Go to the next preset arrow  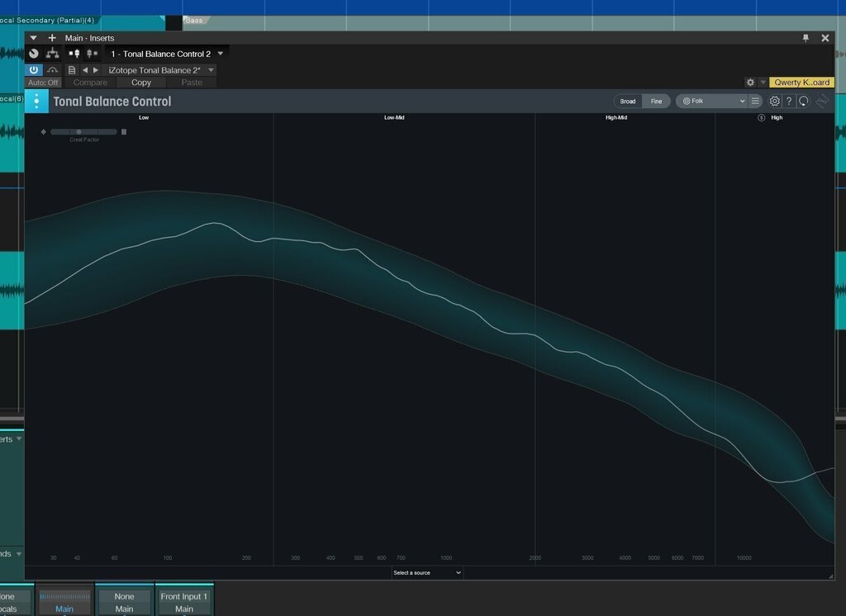pos(96,70)
